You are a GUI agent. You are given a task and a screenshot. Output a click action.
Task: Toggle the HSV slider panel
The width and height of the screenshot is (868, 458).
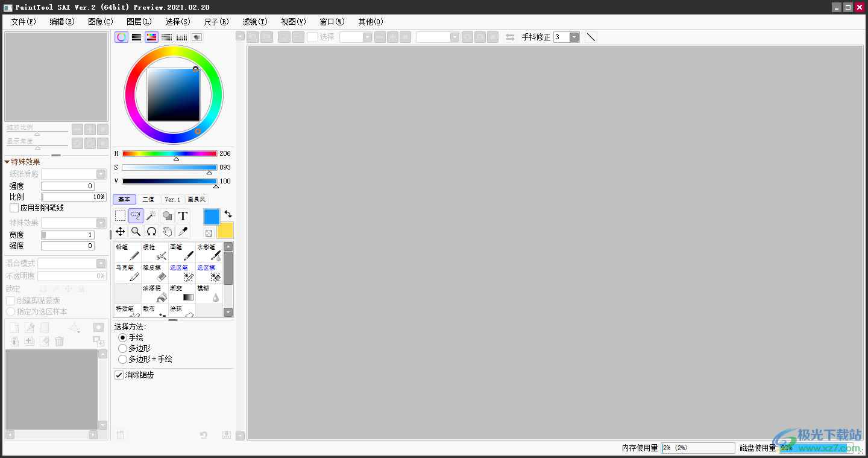click(x=152, y=37)
